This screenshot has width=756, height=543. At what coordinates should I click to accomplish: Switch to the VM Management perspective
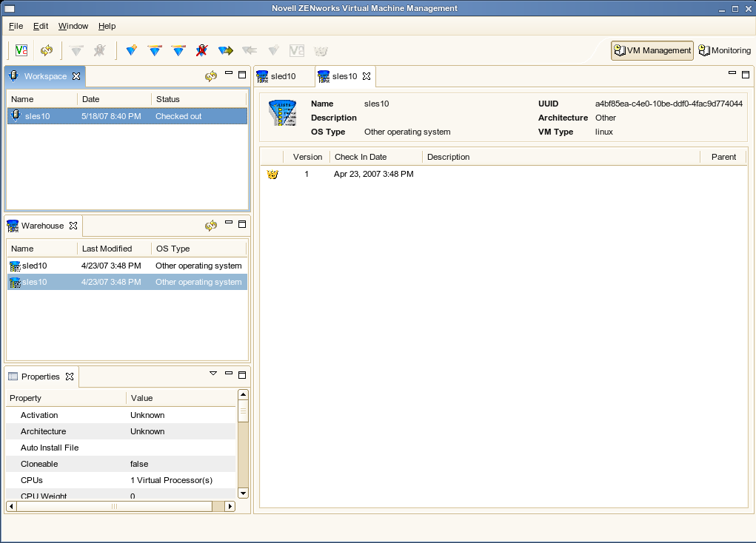coord(652,50)
